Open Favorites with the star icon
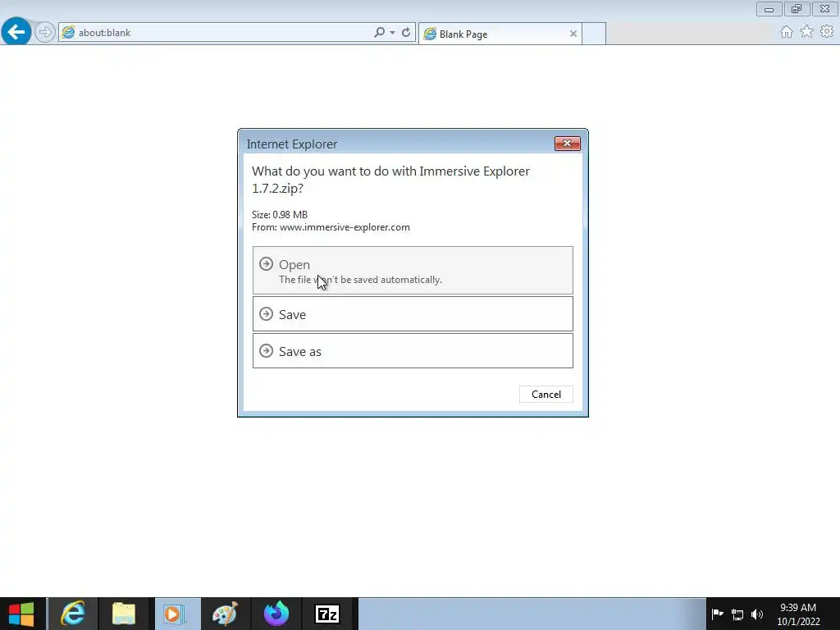This screenshot has width=840, height=630. [806, 32]
